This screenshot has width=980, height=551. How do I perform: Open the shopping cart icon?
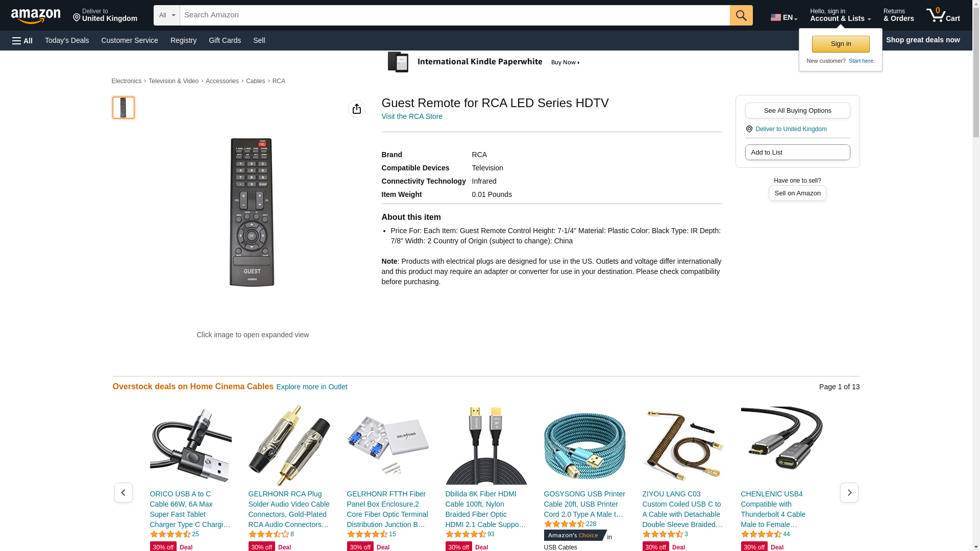pos(943,15)
